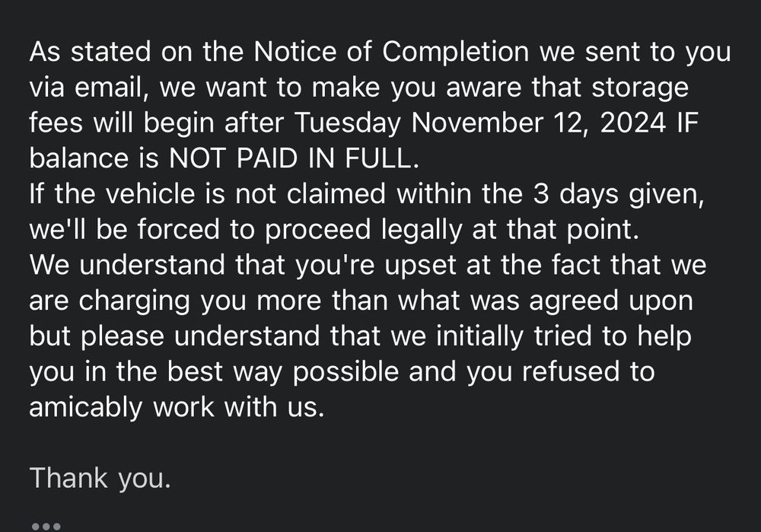Click the word 'refused' in the message
761x532 pixels.
click(x=571, y=371)
